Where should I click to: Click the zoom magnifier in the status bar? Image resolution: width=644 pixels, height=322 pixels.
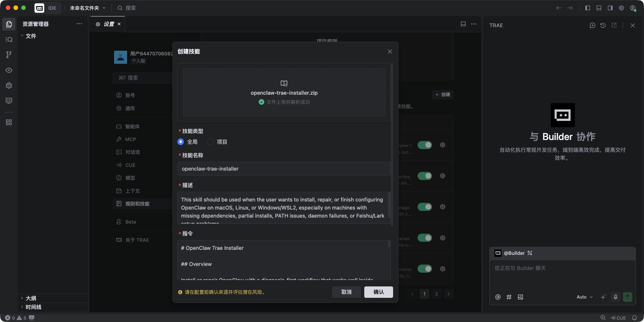(x=603, y=318)
